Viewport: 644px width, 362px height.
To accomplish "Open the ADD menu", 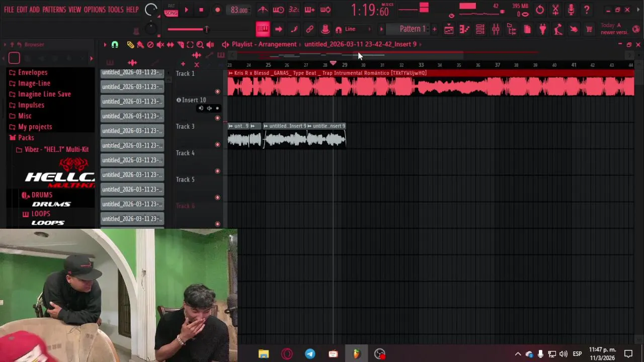I will pyautogui.click(x=34, y=10).
